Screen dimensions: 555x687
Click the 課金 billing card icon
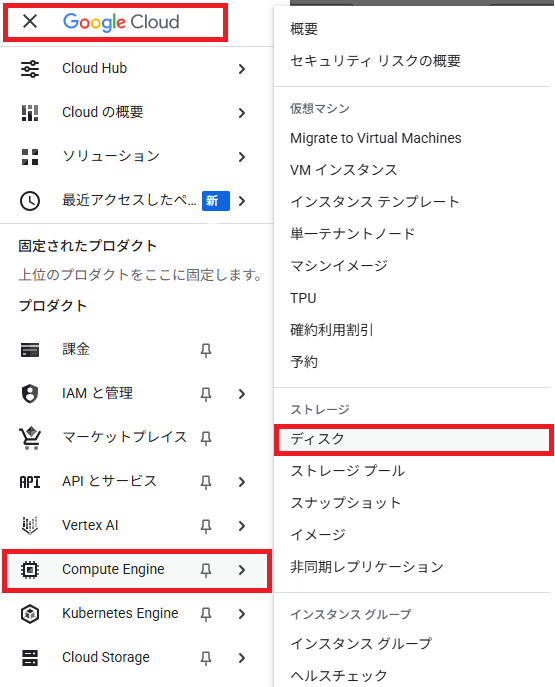(x=30, y=350)
